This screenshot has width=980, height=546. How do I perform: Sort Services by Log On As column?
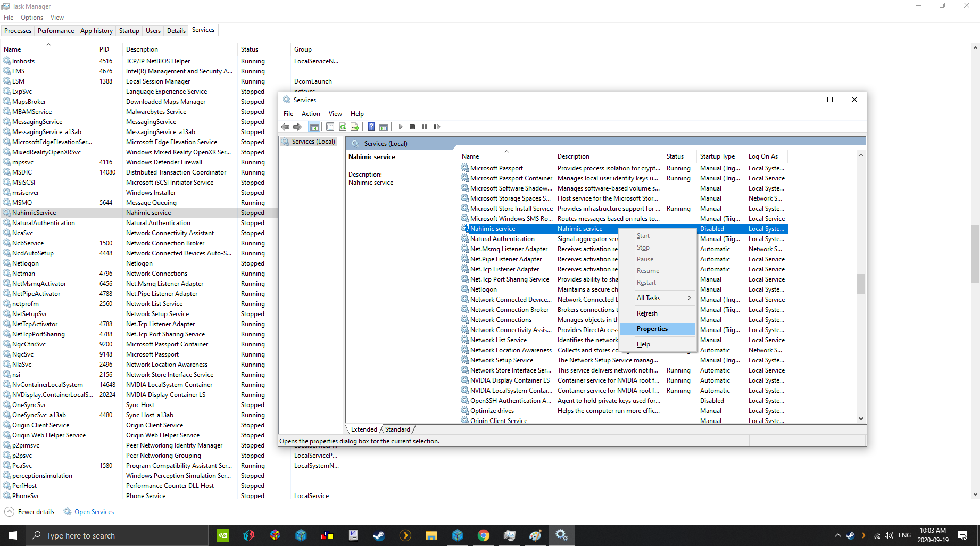(x=766, y=156)
